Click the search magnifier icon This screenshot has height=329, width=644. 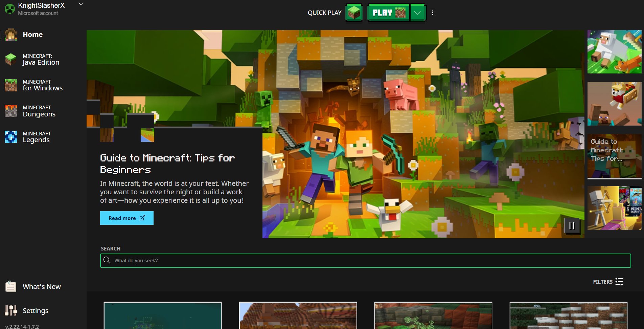107,260
